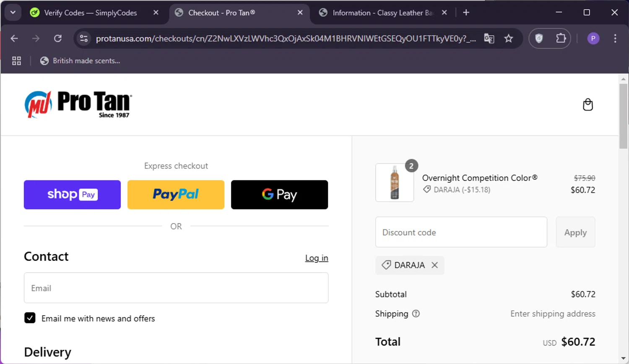Reload the checkout page
Image resolution: width=629 pixels, height=364 pixels.
pyautogui.click(x=58, y=39)
